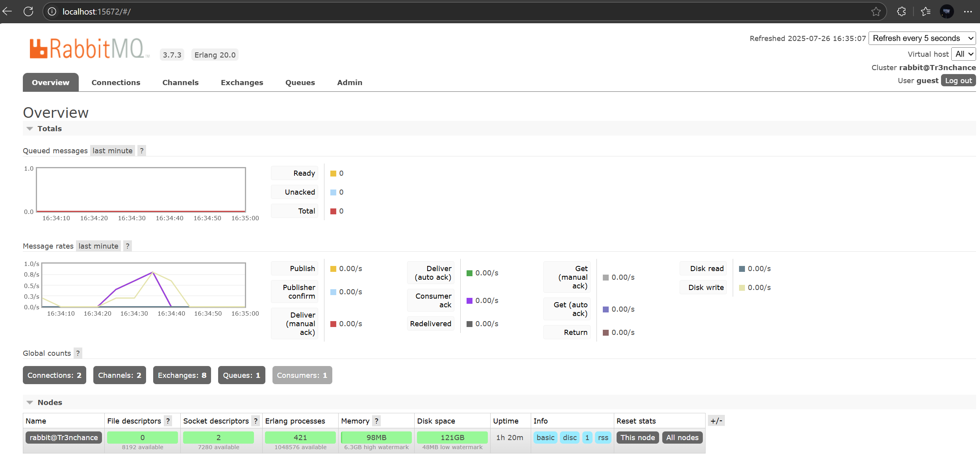Image resolution: width=980 pixels, height=459 pixels.
Task: Switch to the Exchanges tab
Action: (242, 82)
